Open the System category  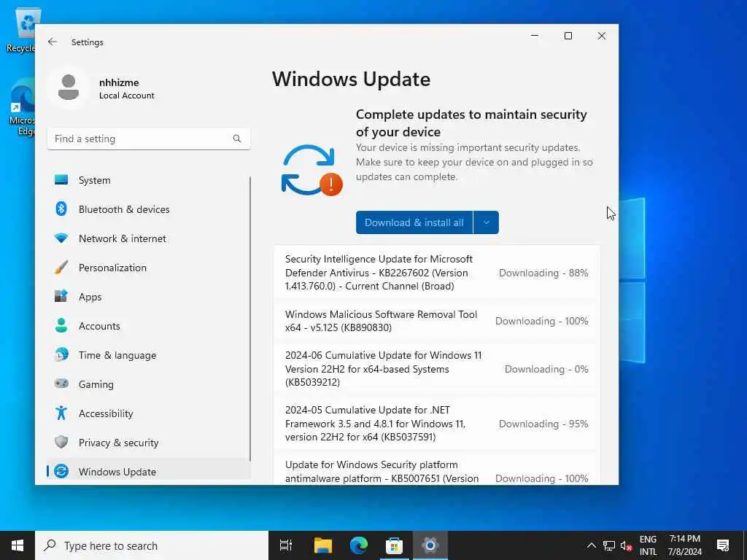pyautogui.click(x=148, y=180)
